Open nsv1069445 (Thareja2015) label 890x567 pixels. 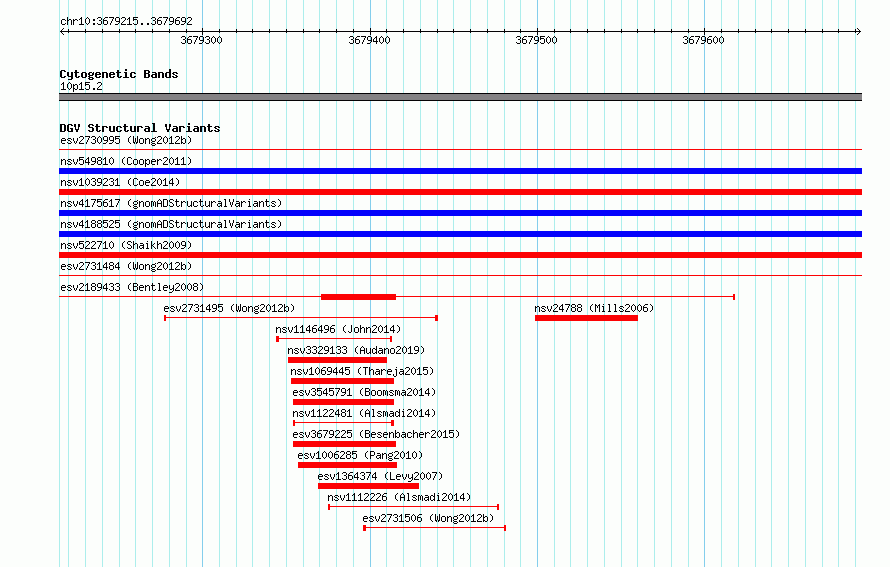click(362, 371)
